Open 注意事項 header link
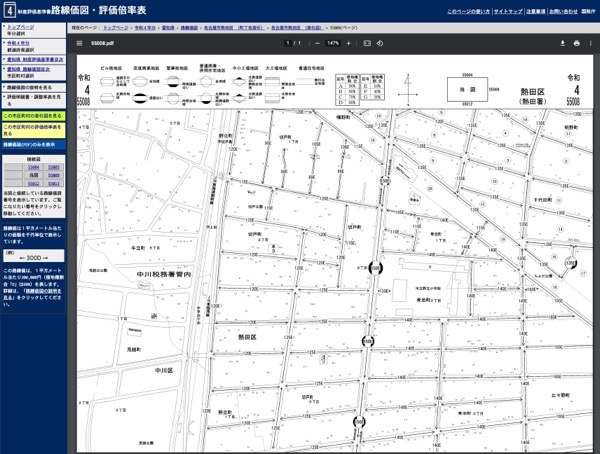 535,11
